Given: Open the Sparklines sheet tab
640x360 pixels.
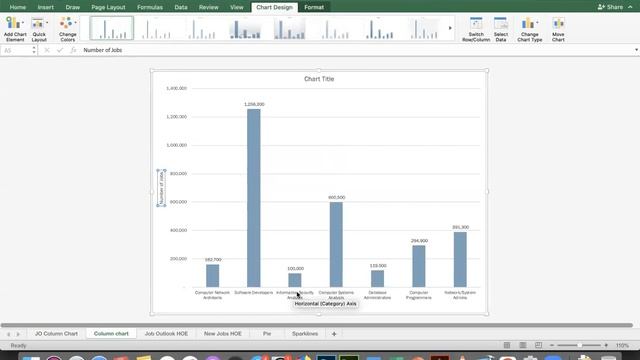Looking at the screenshot, I should [x=305, y=334].
